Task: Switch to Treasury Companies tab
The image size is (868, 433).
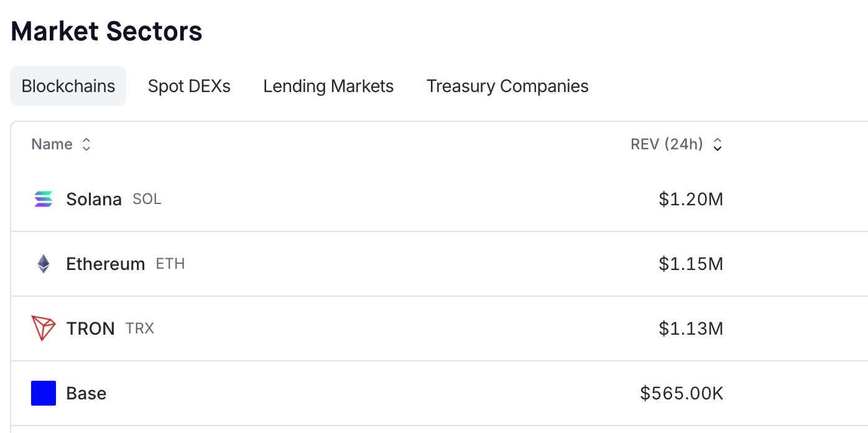Action: click(x=507, y=86)
